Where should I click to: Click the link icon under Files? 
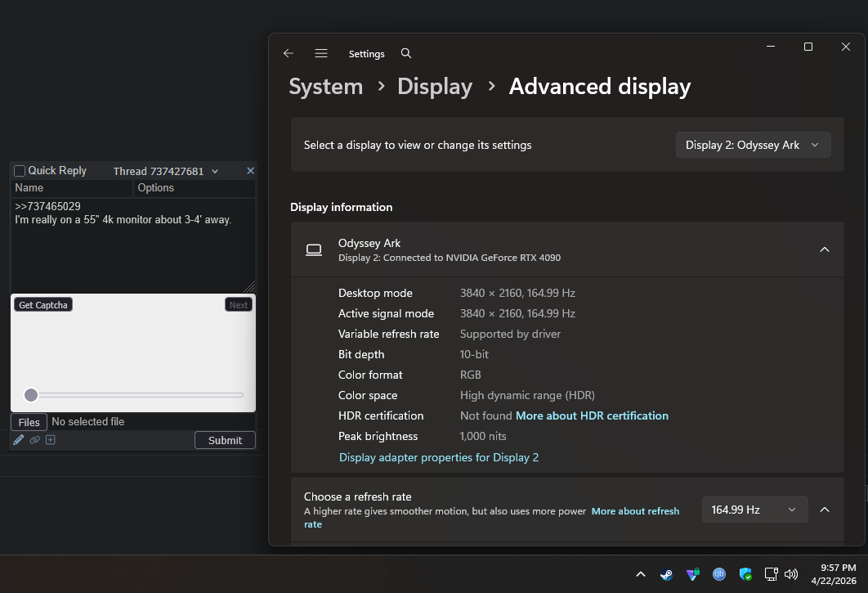(x=34, y=440)
